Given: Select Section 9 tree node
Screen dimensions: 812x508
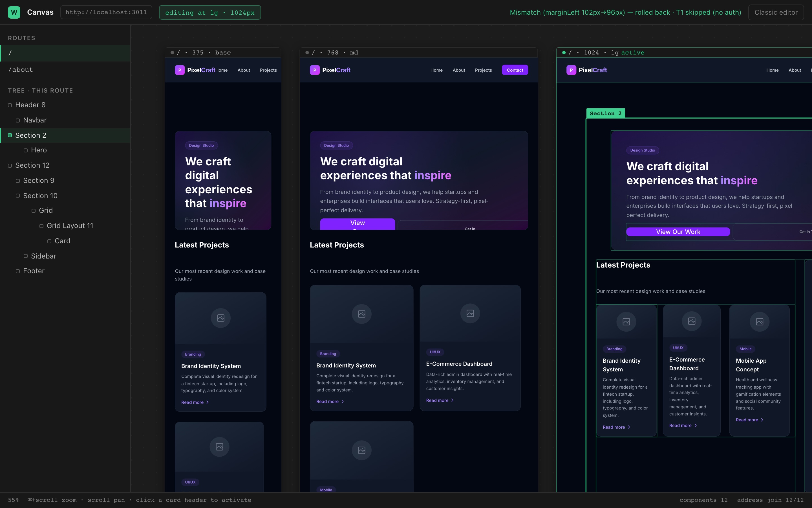Looking at the screenshot, I should 65,180.
